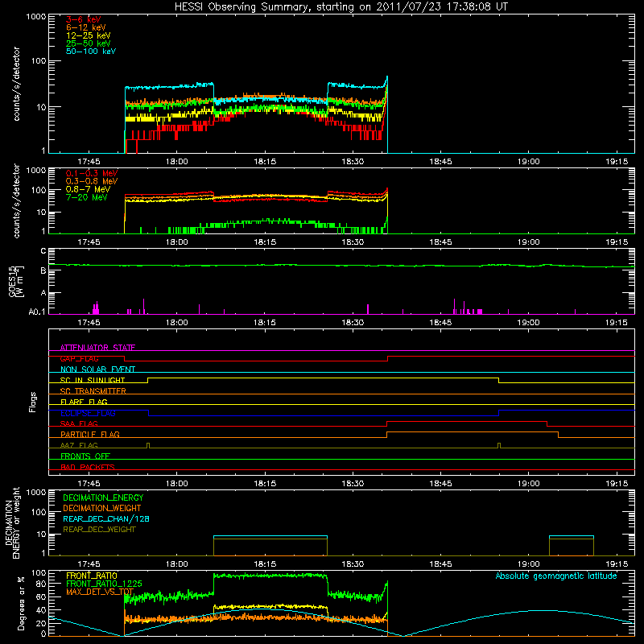The width and height of the screenshot is (644, 644).
Task: Select the 12-25 keV legend label
Action: coord(88,35)
